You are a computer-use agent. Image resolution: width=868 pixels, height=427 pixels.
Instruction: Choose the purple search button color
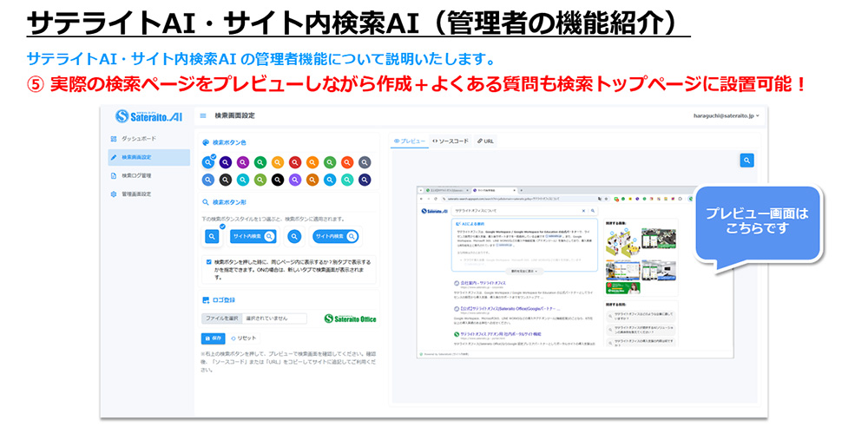coord(242,162)
